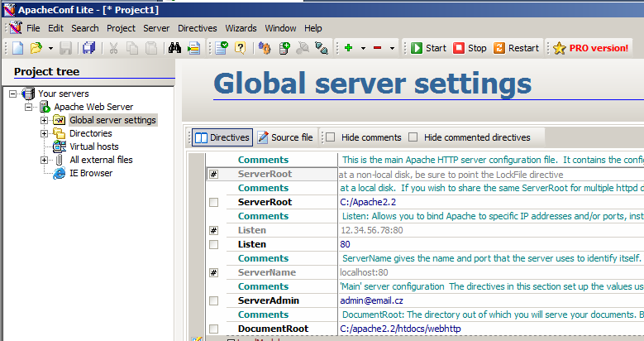Check configuration syntax with the checkmark document icon
Image resolution: width=644 pixels, height=341 pixels.
222,48
